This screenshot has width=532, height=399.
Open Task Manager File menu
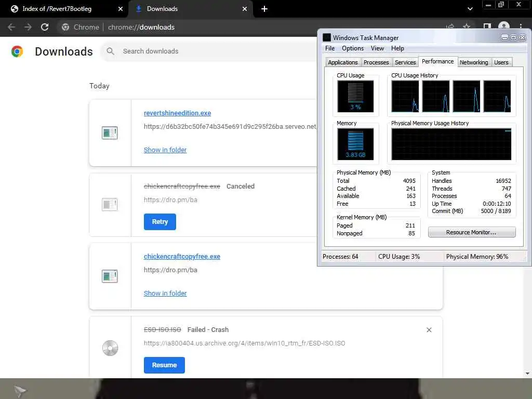pos(330,48)
